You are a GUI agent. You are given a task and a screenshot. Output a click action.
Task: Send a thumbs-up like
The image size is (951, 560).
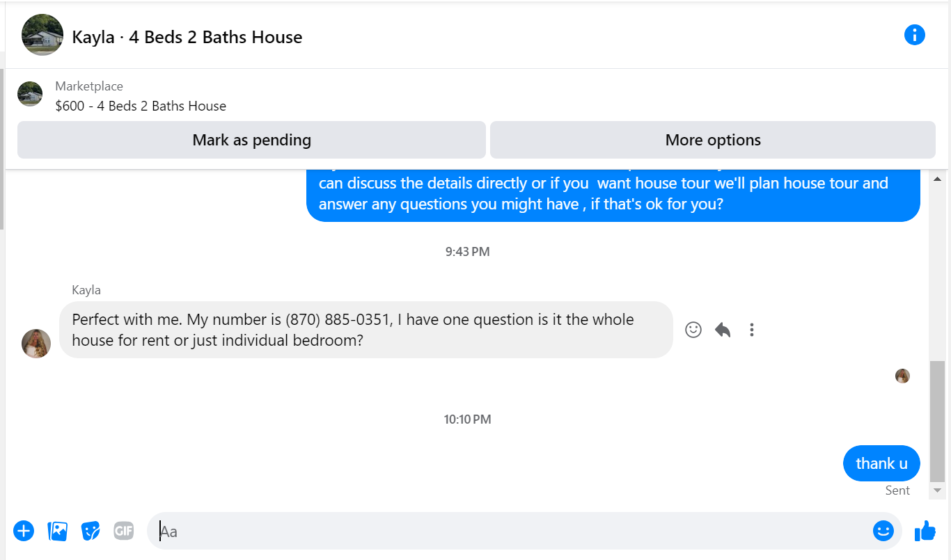[925, 531]
